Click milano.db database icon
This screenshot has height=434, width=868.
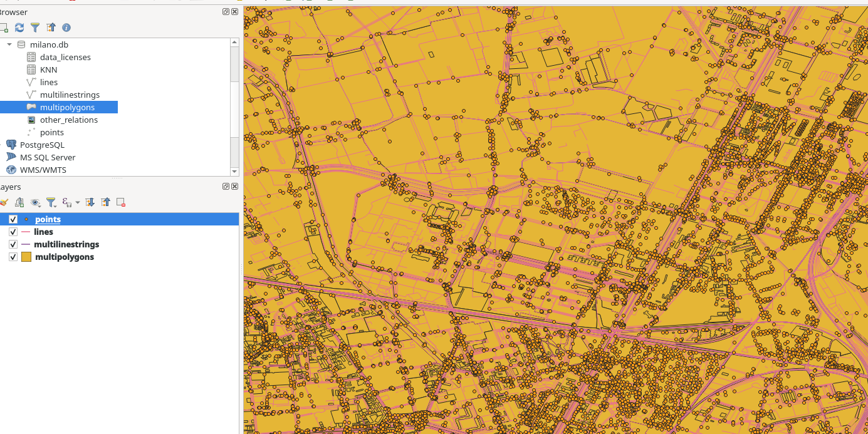[21, 44]
